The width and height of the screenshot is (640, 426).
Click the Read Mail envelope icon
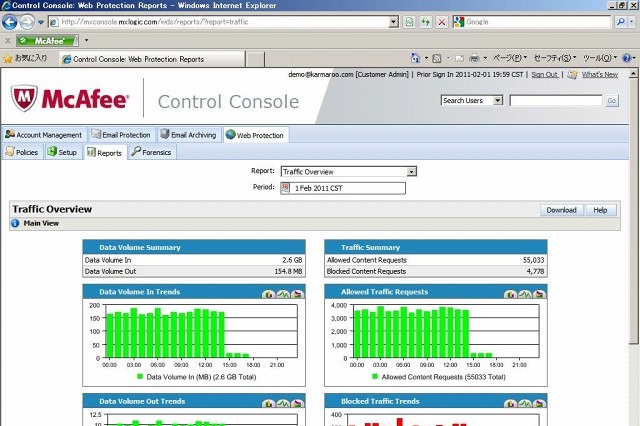[460, 58]
